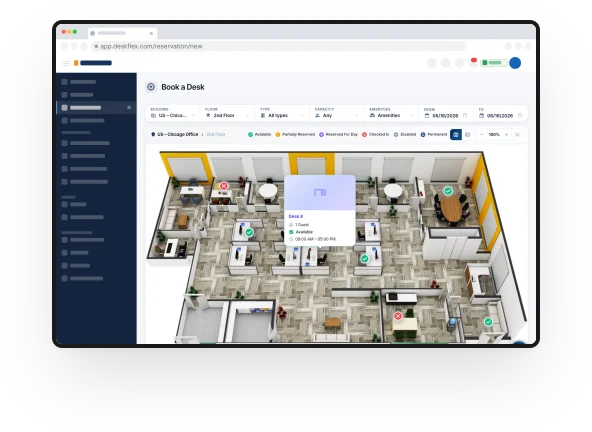The width and height of the screenshot is (592, 432).
Task: Click the Book a Desk heading
Action: pyautogui.click(x=183, y=87)
